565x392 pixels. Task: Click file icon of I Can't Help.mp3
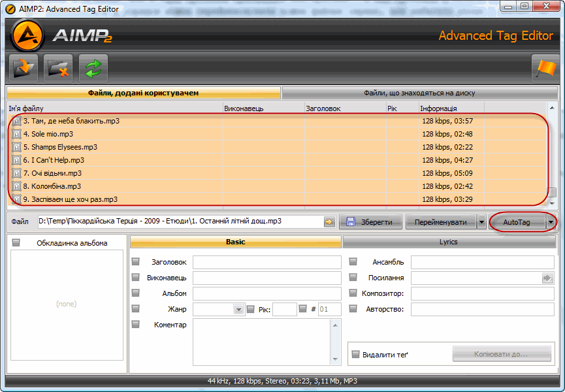tap(16, 160)
